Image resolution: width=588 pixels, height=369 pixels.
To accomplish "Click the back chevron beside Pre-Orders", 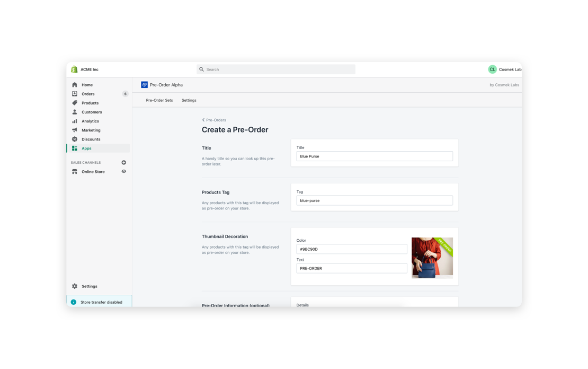I will coord(203,120).
